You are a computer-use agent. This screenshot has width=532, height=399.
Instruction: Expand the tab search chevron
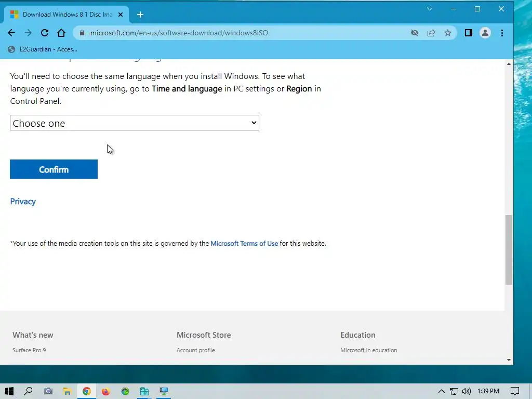click(x=430, y=9)
